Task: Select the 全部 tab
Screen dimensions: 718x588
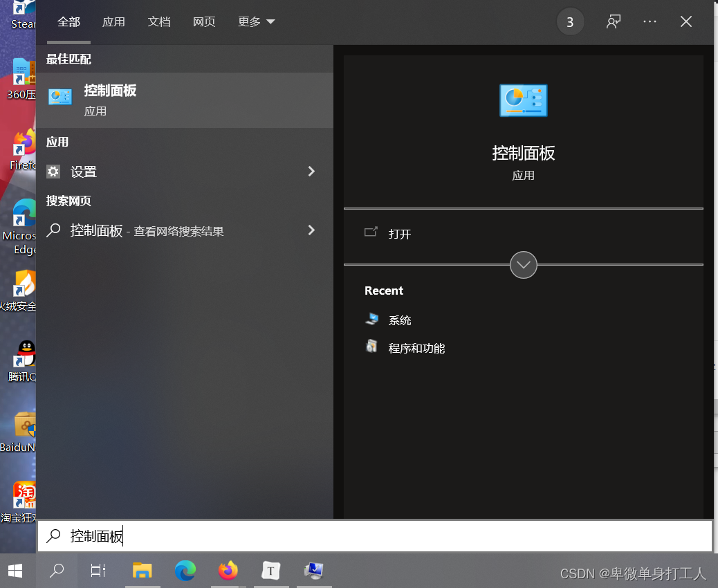Action: [x=68, y=21]
